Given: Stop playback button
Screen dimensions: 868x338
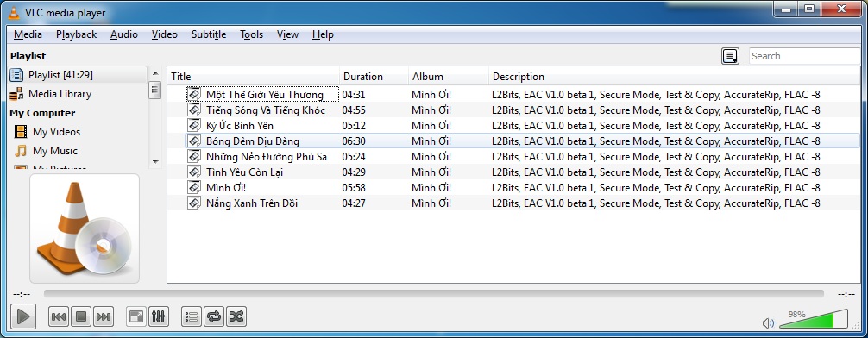Looking at the screenshot, I should 81,317.
